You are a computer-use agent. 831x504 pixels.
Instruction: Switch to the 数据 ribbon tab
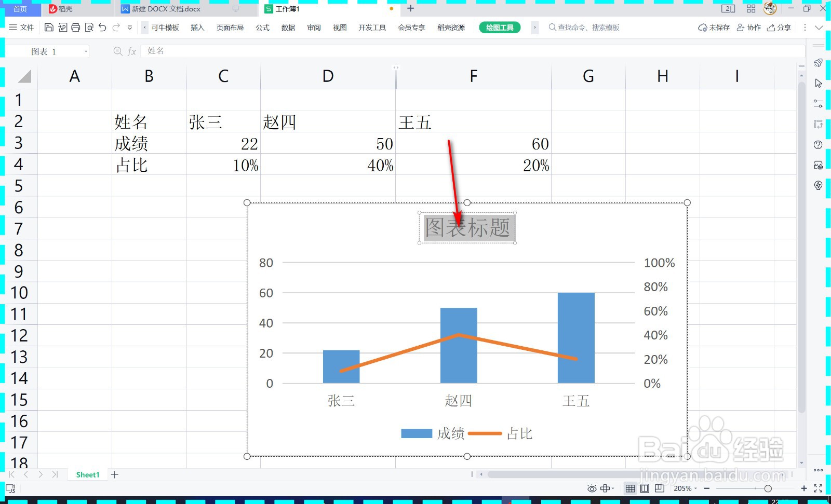[288, 28]
